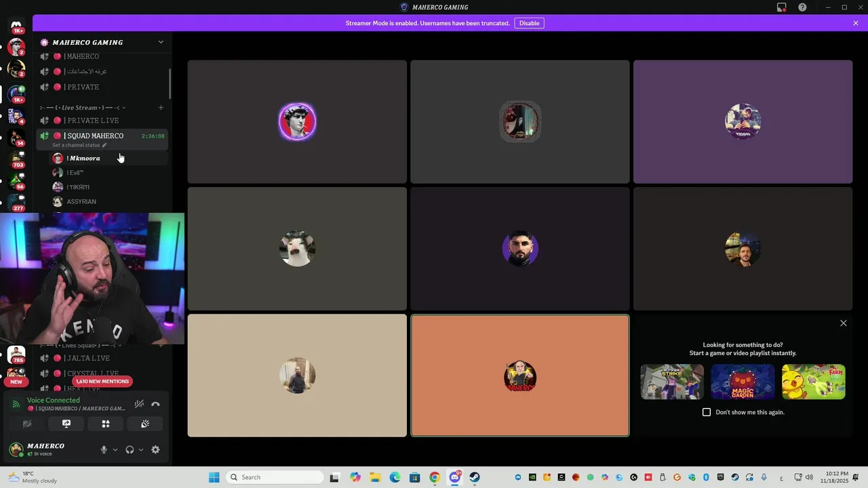Select user ASSYRIAN in voice list
Image resolution: width=868 pixels, height=488 pixels.
(108, 201)
